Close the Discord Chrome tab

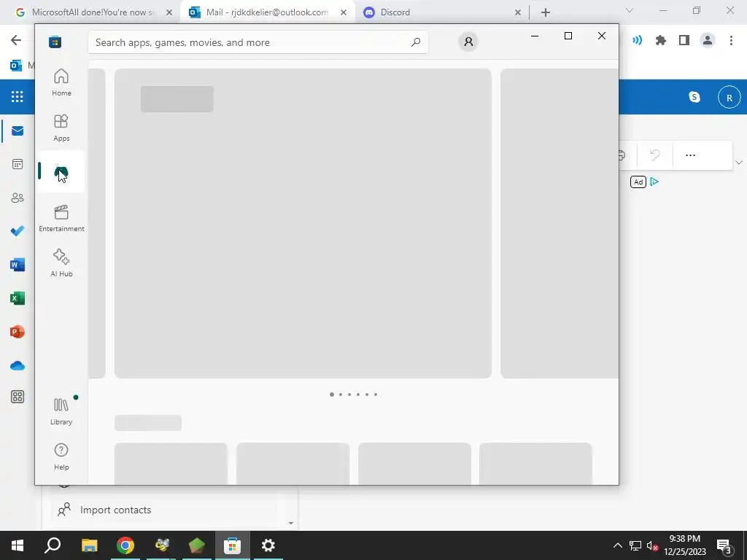(x=518, y=13)
